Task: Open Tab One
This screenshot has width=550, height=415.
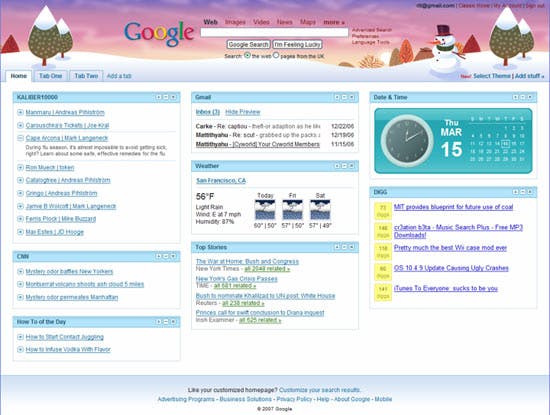Action: coord(51,76)
